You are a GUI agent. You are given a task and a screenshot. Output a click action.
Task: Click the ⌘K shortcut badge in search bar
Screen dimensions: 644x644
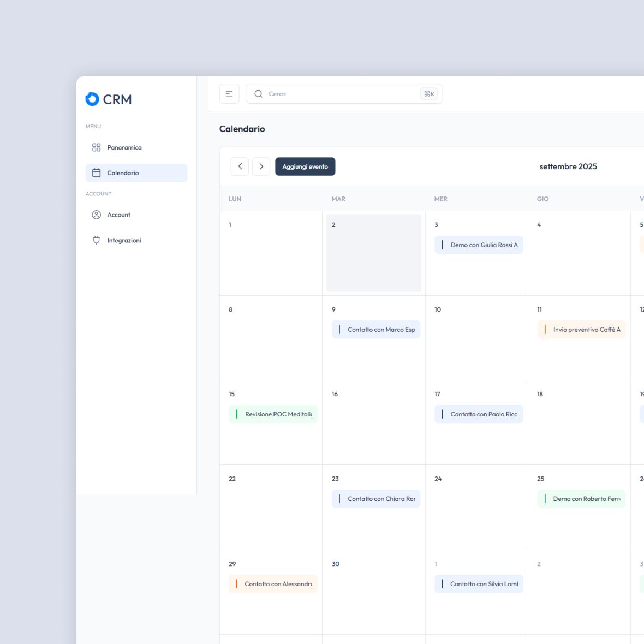point(428,93)
